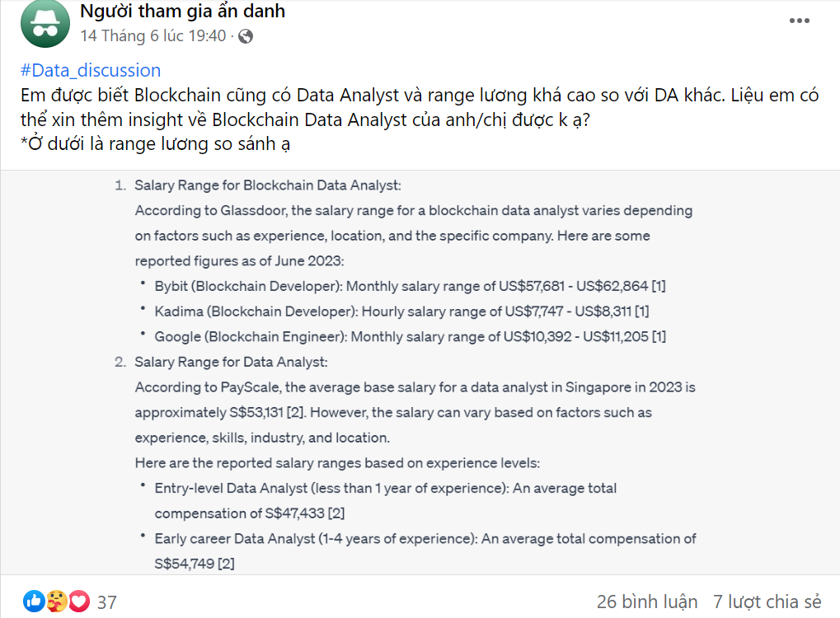
Task: Click the heading Salary Range for Data Analyst
Action: tap(231, 362)
